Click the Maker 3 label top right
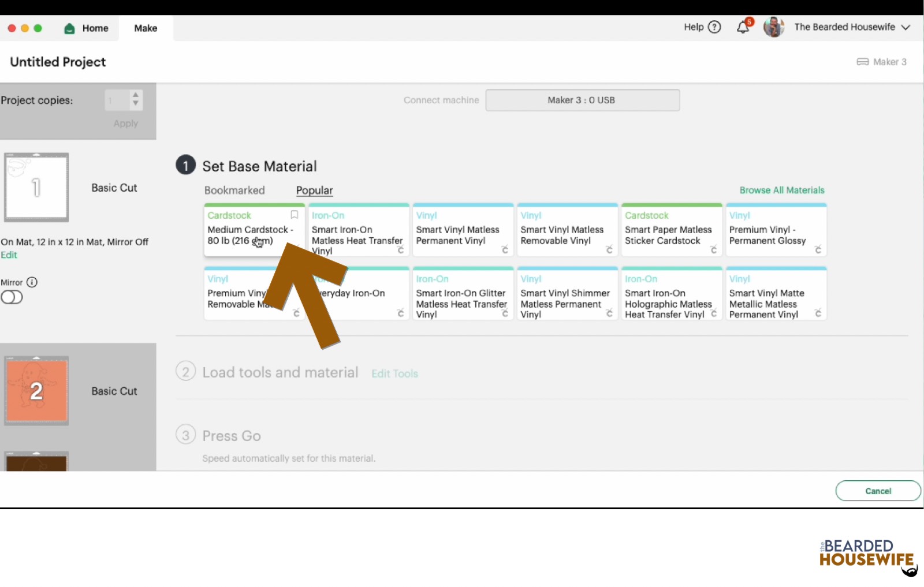 click(890, 62)
